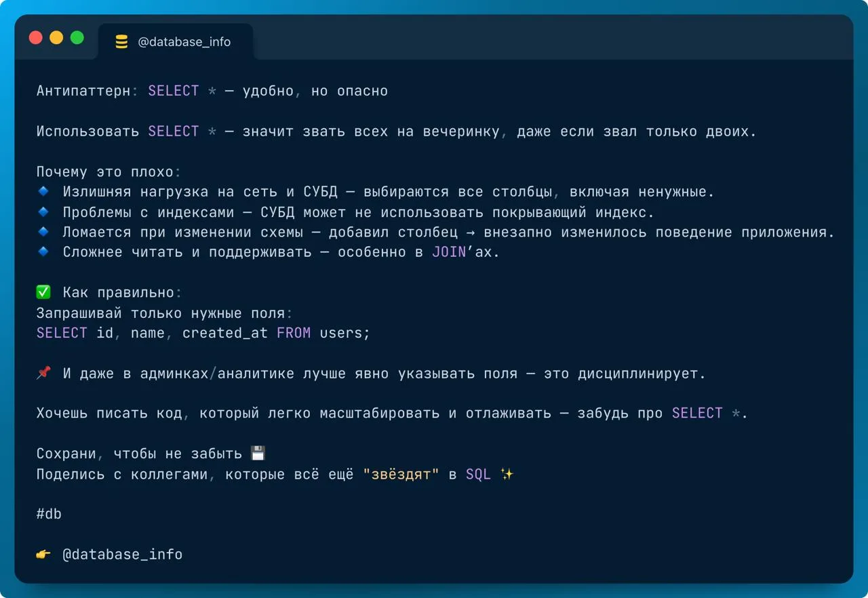Click the blue diamond before 'Ломается при изменении'
Image resolution: width=868 pixels, height=598 pixels.
click(x=43, y=232)
